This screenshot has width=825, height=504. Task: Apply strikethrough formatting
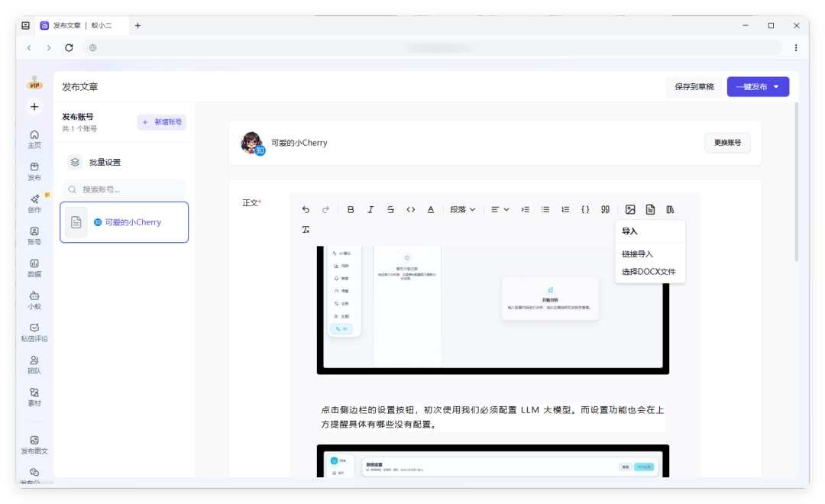pyautogui.click(x=390, y=209)
